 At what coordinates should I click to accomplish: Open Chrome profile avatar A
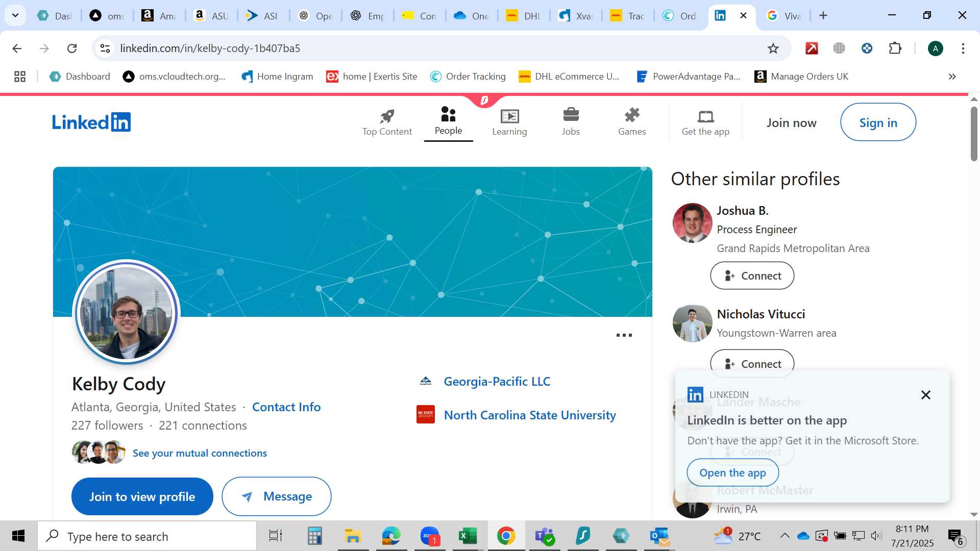[x=935, y=48]
